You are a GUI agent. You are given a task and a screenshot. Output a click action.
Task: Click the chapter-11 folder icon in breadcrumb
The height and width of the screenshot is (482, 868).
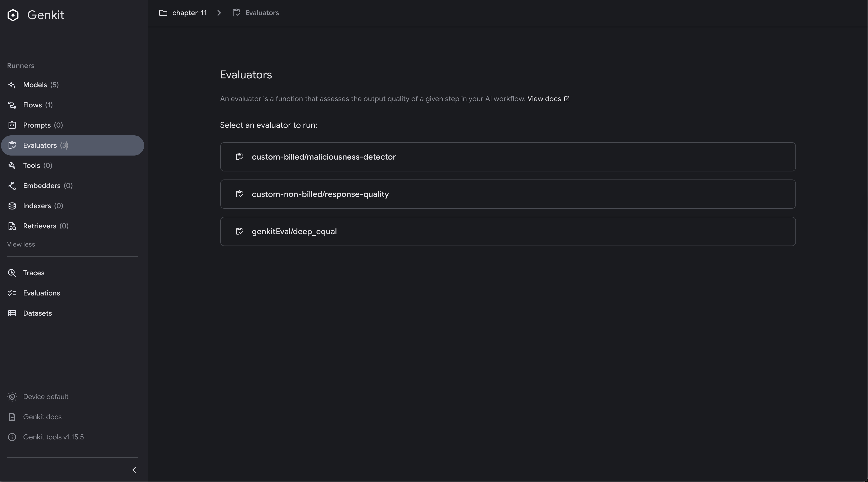[x=163, y=13]
